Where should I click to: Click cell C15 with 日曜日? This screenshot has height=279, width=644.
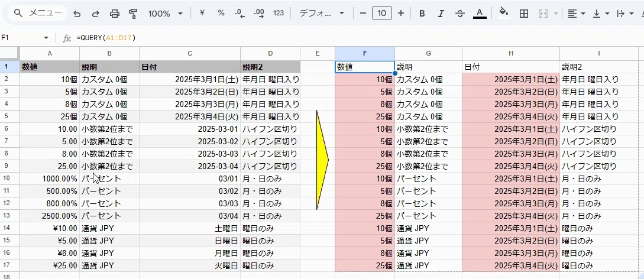click(190, 241)
